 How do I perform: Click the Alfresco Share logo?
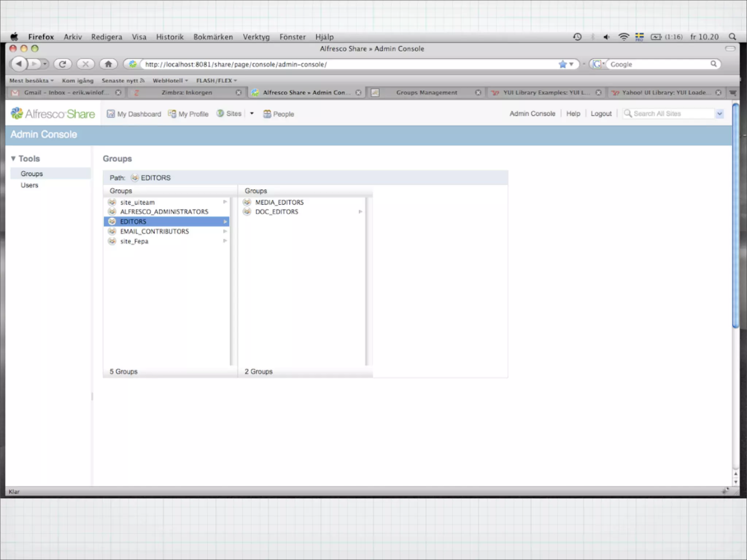[53, 114]
